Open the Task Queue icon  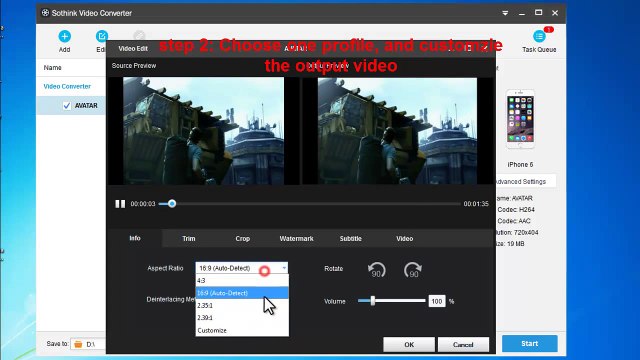pyautogui.click(x=539, y=36)
